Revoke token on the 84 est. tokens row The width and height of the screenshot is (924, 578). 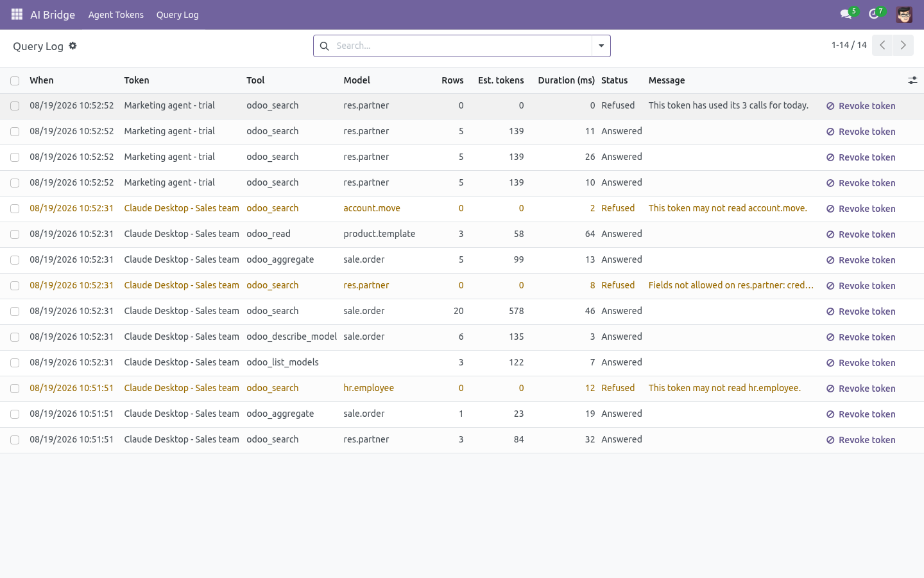click(x=860, y=440)
